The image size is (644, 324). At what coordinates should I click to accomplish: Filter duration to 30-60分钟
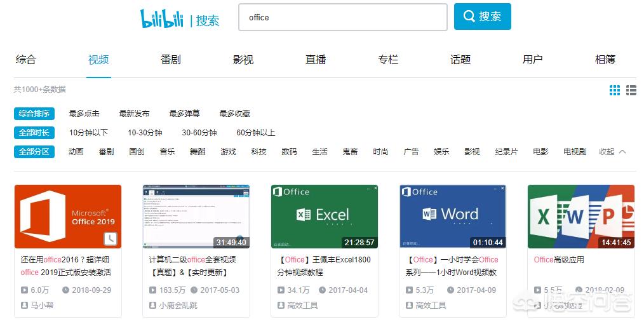199,133
